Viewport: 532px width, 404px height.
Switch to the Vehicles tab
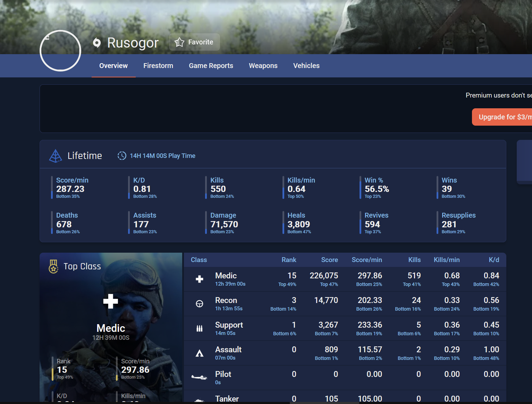pyautogui.click(x=306, y=66)
